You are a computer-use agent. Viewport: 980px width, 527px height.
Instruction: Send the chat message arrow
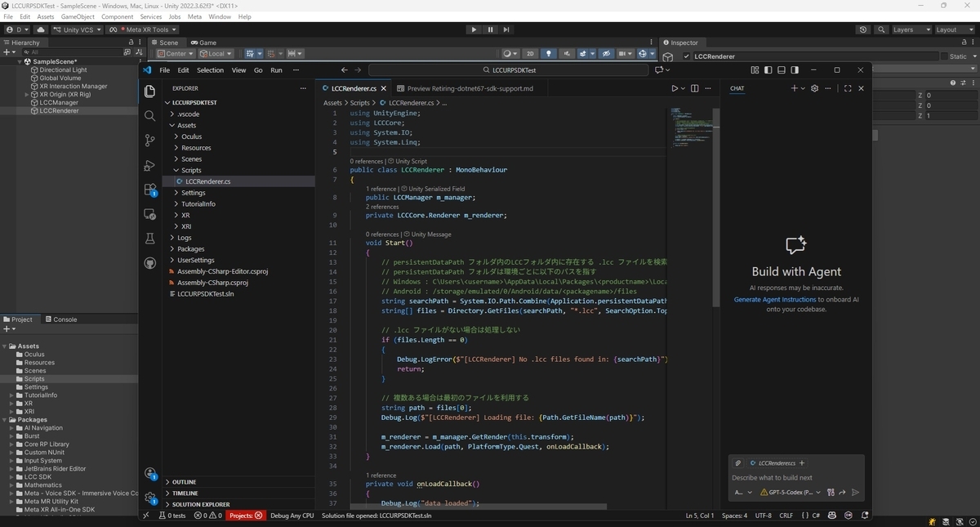[x=855, y=493]
